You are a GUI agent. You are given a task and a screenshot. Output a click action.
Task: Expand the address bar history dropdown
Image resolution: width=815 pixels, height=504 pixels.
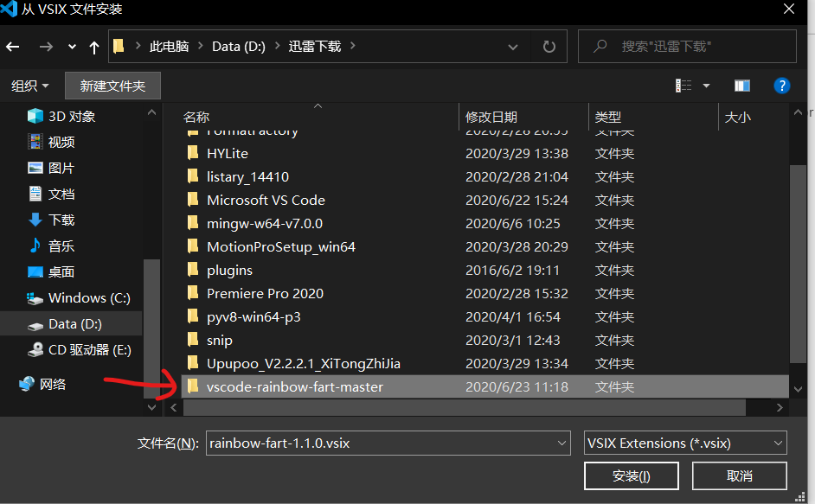tap(512, 47)
